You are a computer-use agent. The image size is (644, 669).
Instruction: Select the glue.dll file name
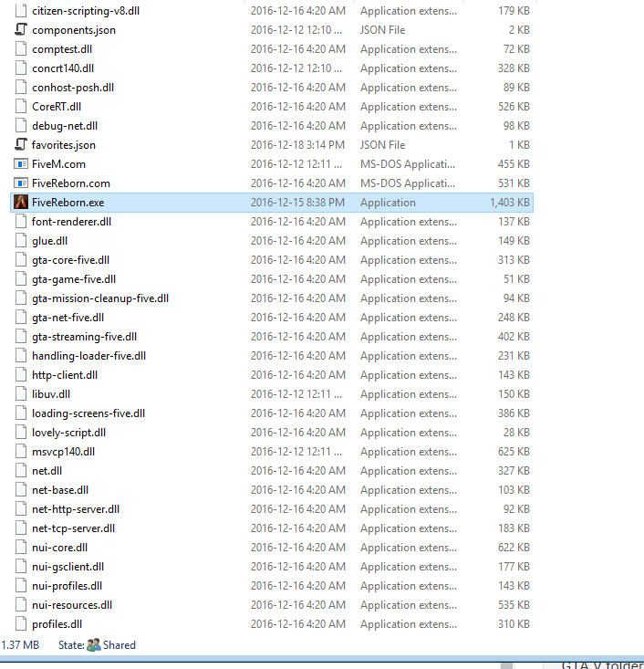(x=49, y=241)
